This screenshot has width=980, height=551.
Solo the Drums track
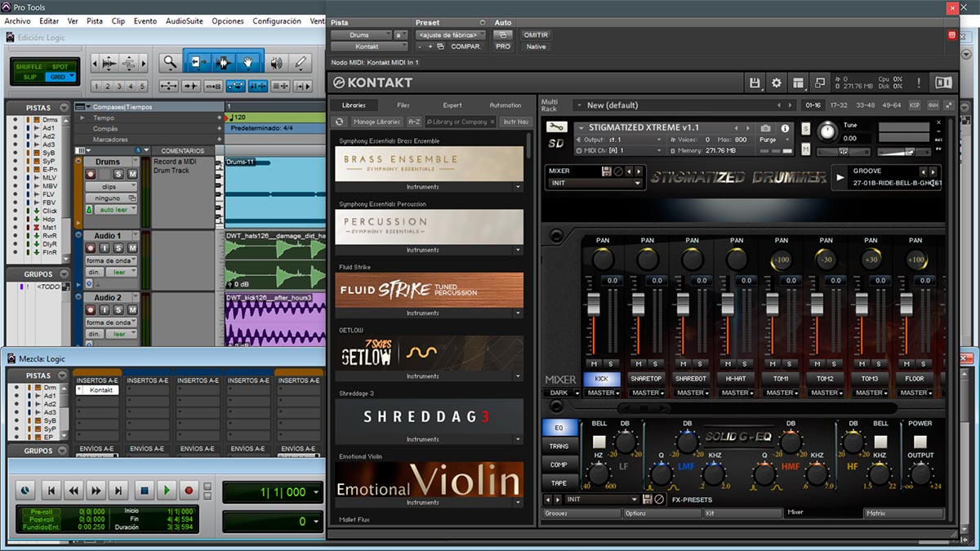119,175
